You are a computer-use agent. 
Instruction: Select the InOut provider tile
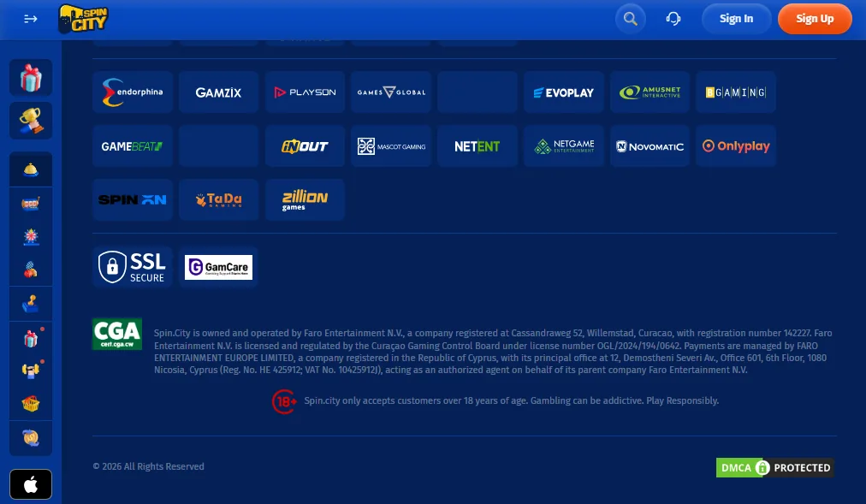305,146
